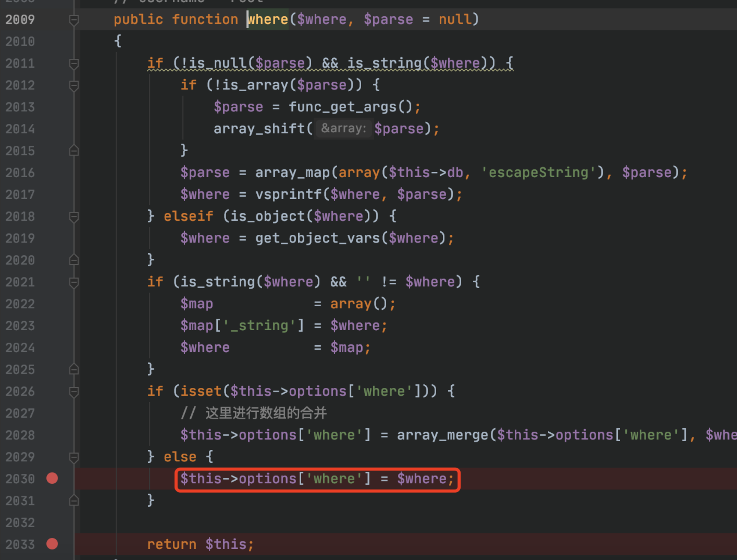This screenshot has height=560, width=737.
Task: Remove the breakpoint on line 2030
Action: [52, 478]
